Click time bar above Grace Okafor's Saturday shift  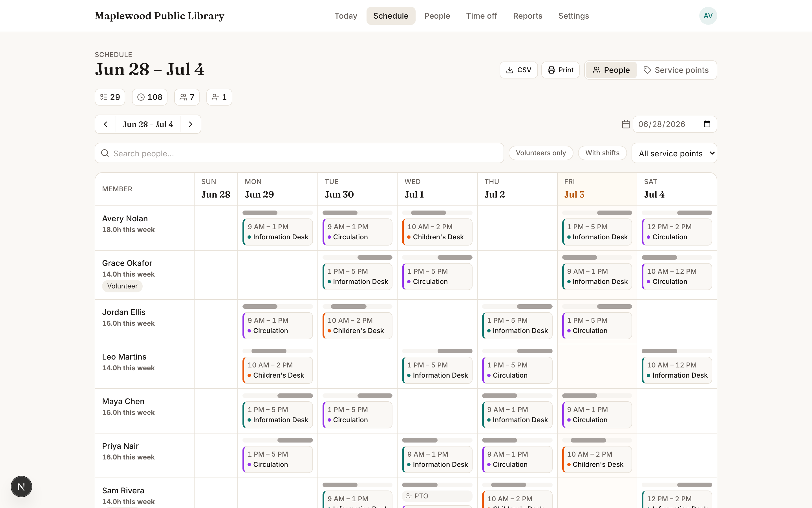(677, 257)
